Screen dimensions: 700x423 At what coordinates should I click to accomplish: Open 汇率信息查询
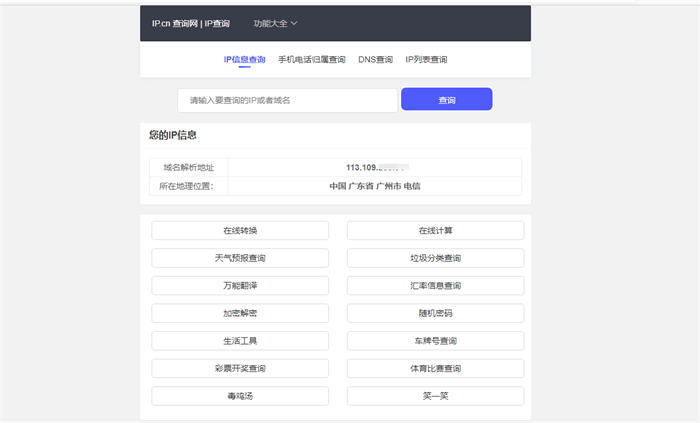[435, 286]
